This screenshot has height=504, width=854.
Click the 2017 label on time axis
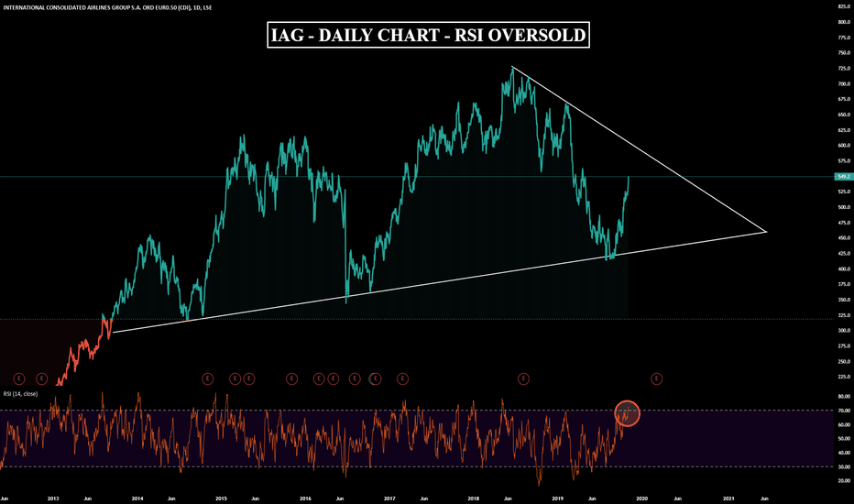click(389, 499)
